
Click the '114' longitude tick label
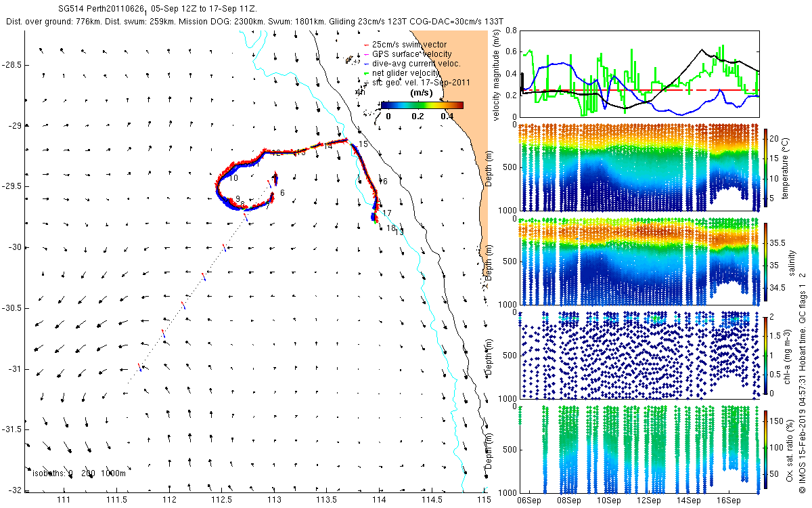[x=379, y=500]
